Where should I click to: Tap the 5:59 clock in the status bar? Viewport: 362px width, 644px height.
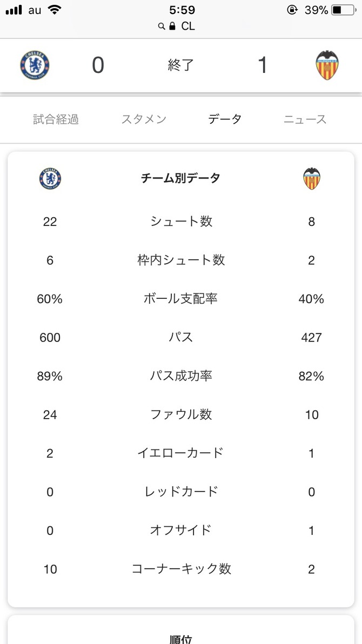pyautogui.click(x=183, y=10)
